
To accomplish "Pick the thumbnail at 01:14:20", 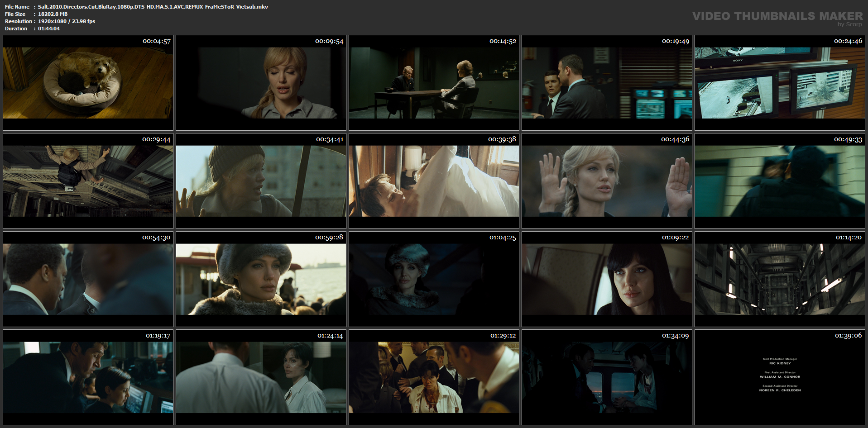I will (780, 279).
